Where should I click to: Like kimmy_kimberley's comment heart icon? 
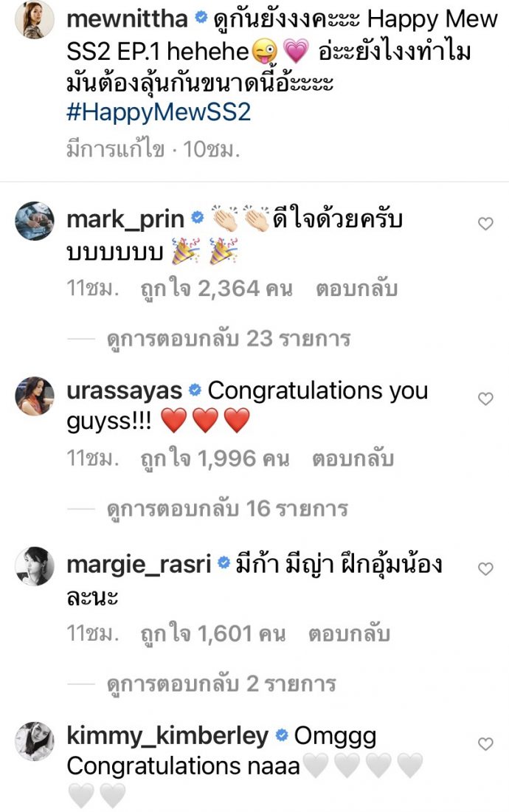[x=485, y=743]
